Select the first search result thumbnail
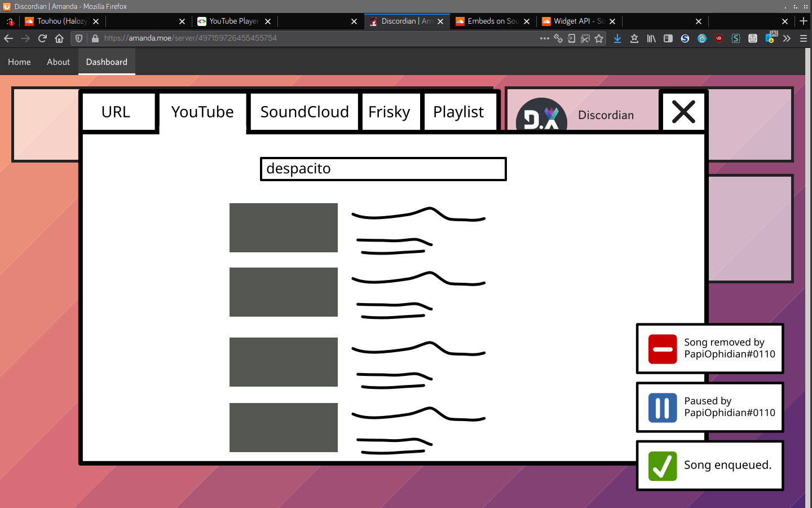 coord(283,227)
